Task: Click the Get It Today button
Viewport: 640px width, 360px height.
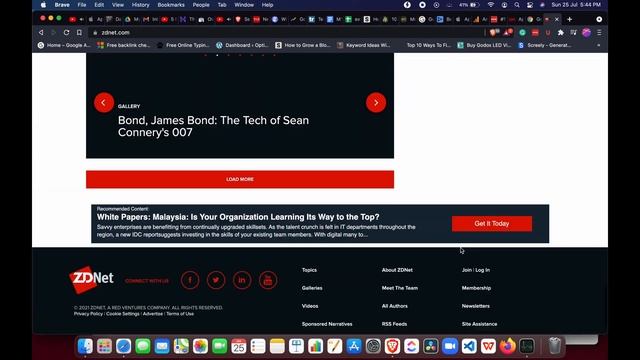Action: [x=492, y=224]
